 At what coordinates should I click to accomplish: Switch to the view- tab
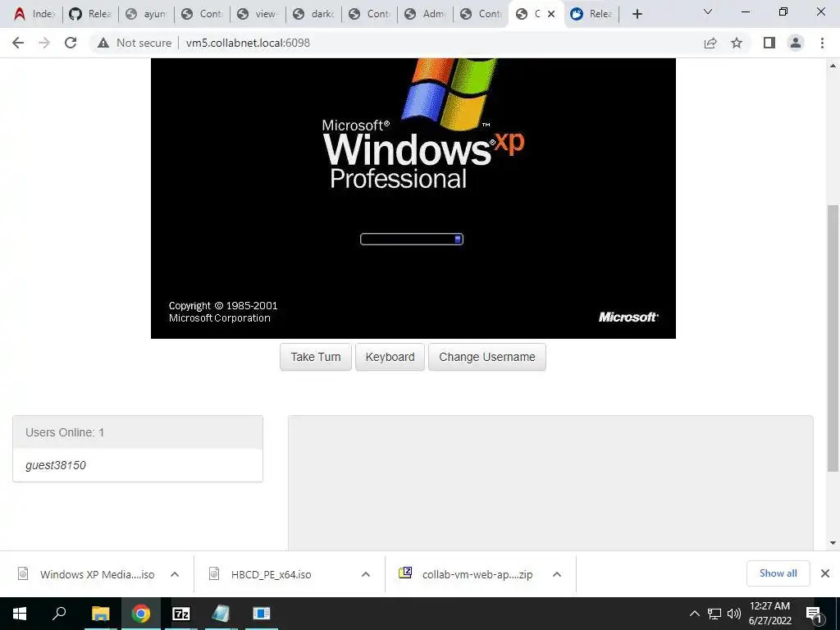click(258, 14)
